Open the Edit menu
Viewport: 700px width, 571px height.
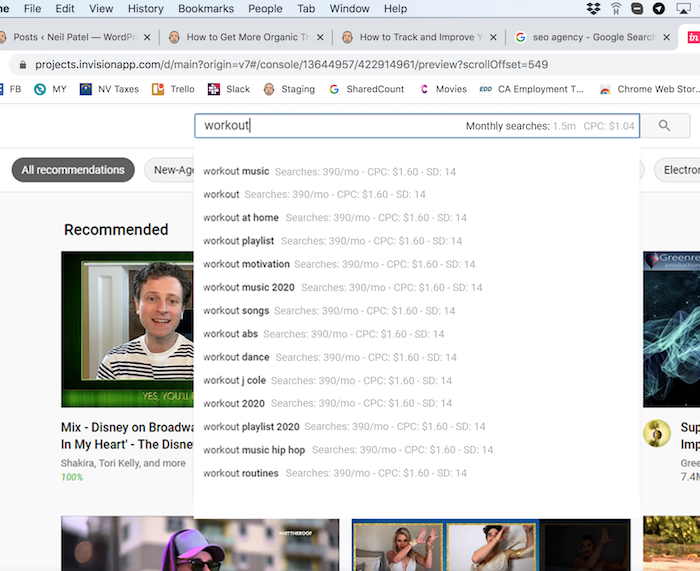coord(65,8)
